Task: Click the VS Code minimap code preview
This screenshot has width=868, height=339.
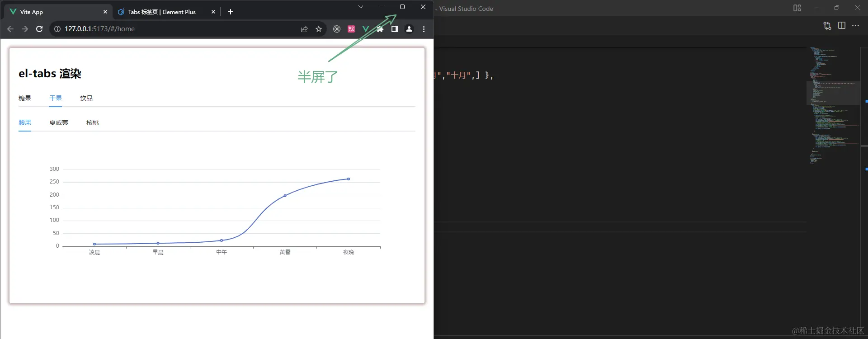Action: 833,105
